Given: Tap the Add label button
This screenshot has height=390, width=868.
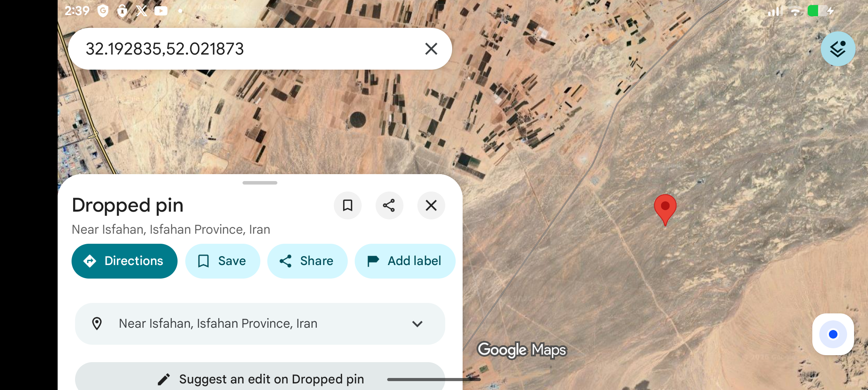Looking at the screenshot, I should (405, 261).
